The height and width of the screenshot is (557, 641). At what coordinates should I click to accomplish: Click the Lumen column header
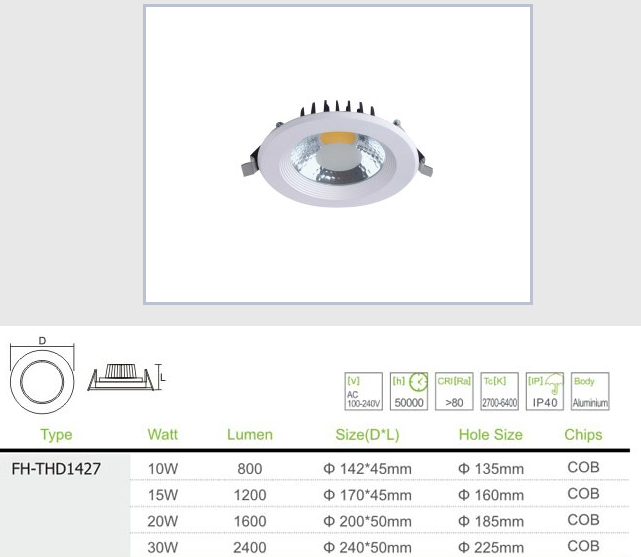click(250, 435)
